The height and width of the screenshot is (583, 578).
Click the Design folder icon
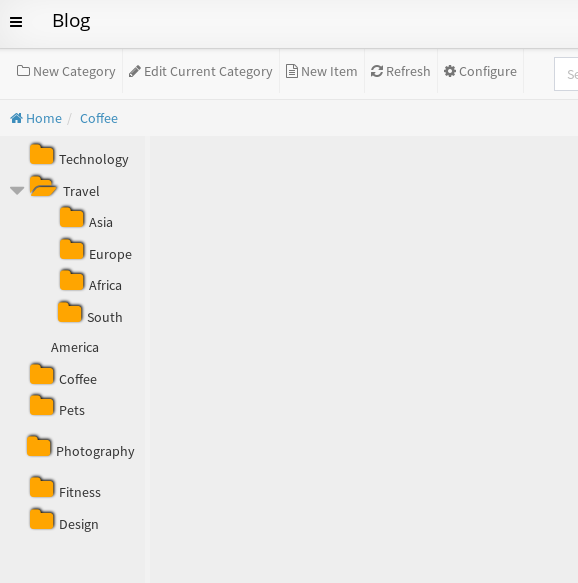tap(42, 519)
